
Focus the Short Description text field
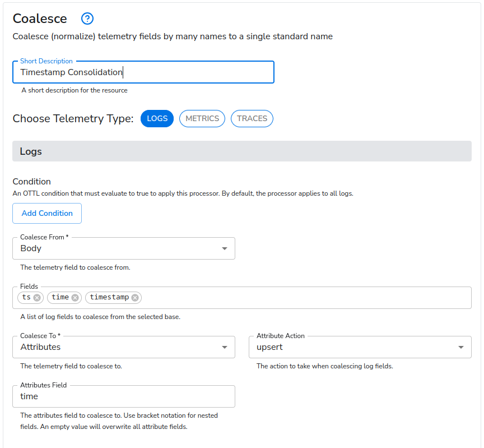pos(143,72)
